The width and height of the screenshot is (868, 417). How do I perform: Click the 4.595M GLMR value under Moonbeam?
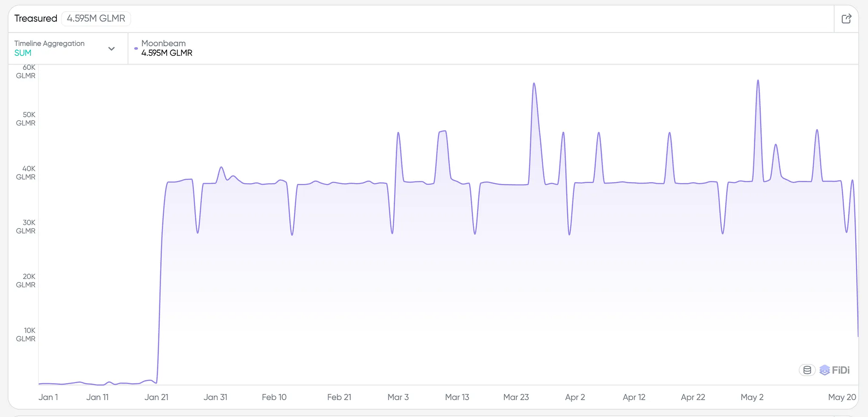pos(167,53)
